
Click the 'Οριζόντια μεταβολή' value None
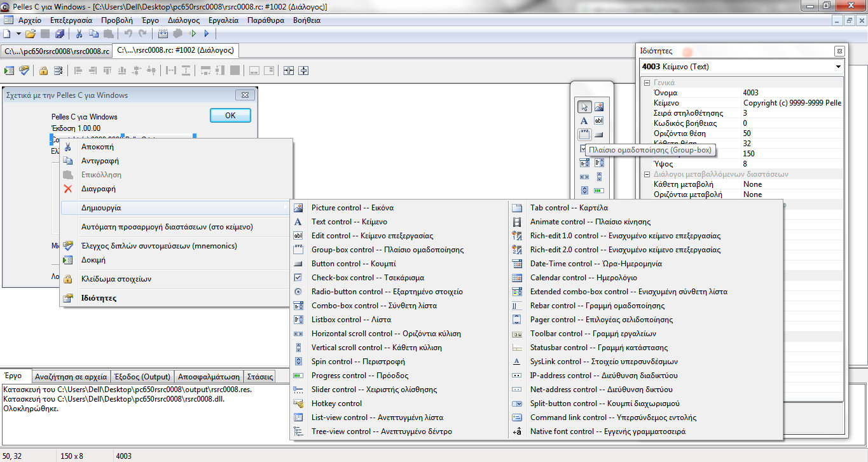[793, 194]
